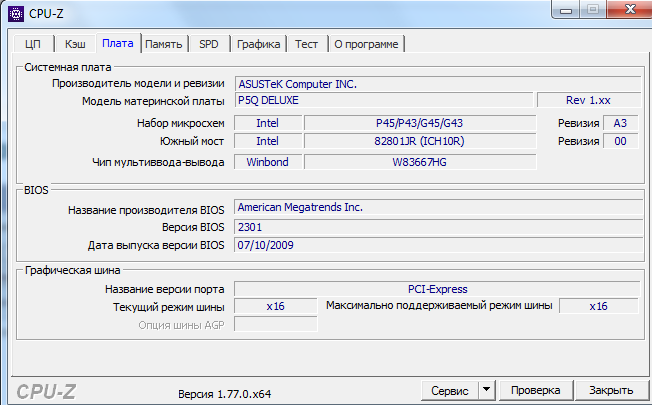Click the Чип мультиввода-вывода label
The image size is (652, 405).
[x=158, y=162]
